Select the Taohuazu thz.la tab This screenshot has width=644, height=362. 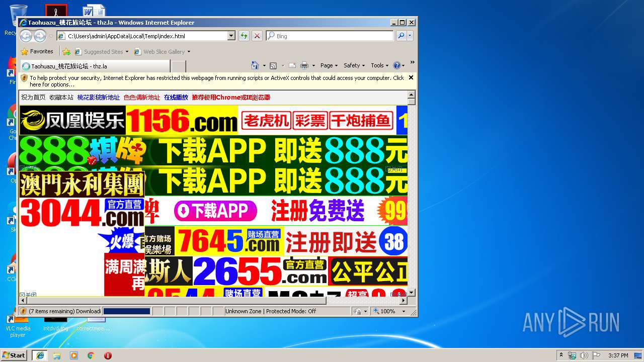[95, 66]
